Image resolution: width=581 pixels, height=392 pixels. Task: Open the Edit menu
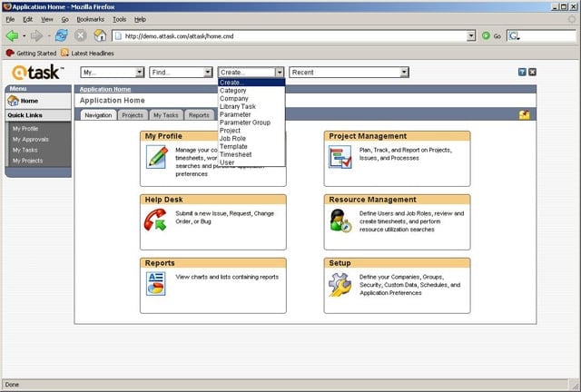click(x=28, y=19)
